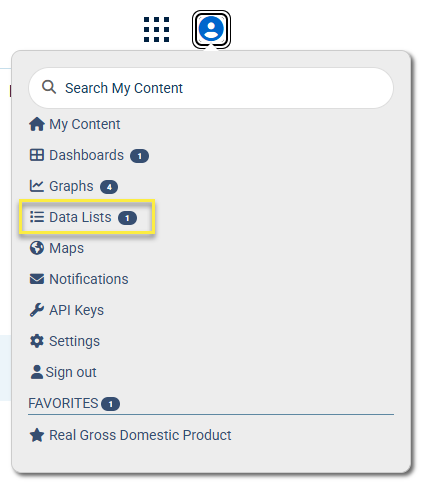
Task: Click the magnifier search icon
Action: coord(49,87)
